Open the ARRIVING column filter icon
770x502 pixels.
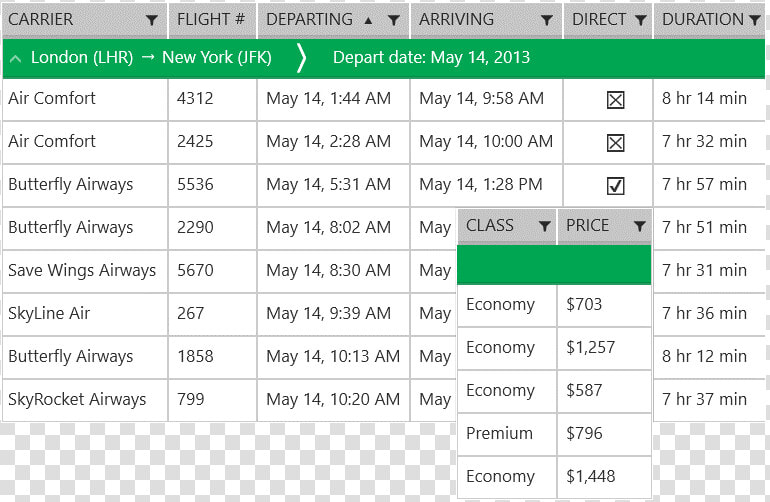tap(547, 20)
